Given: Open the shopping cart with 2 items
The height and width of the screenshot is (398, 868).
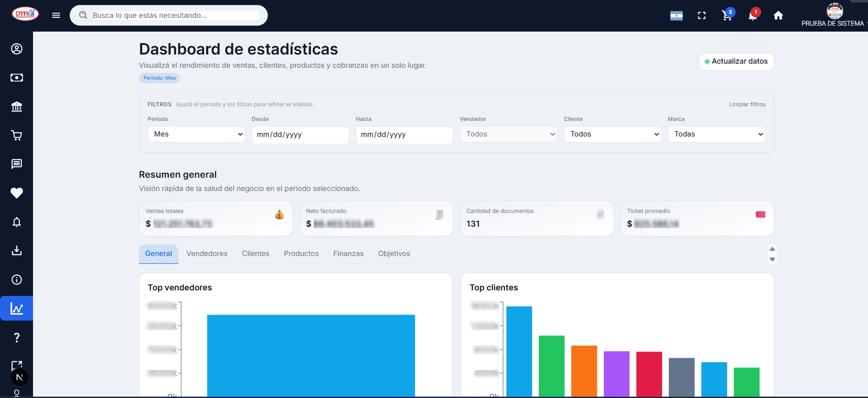Looking at the screenshot, I should [727, 15].
